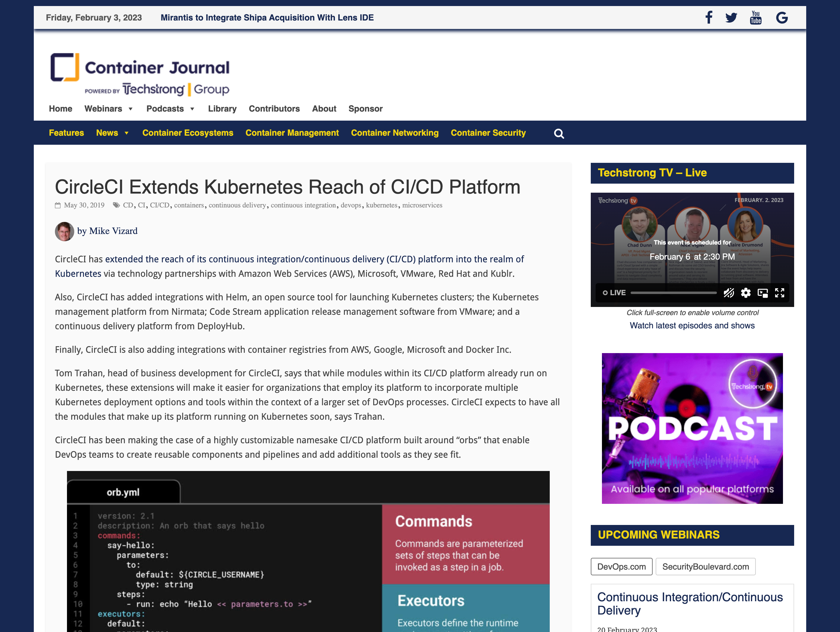Click the 'containers' tag link
840x632 pixels.
189,205
